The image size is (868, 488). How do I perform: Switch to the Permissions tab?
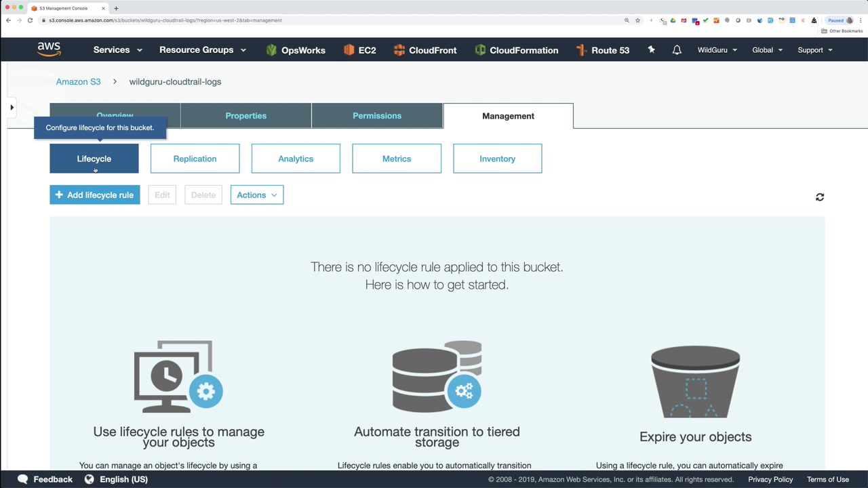377,116
